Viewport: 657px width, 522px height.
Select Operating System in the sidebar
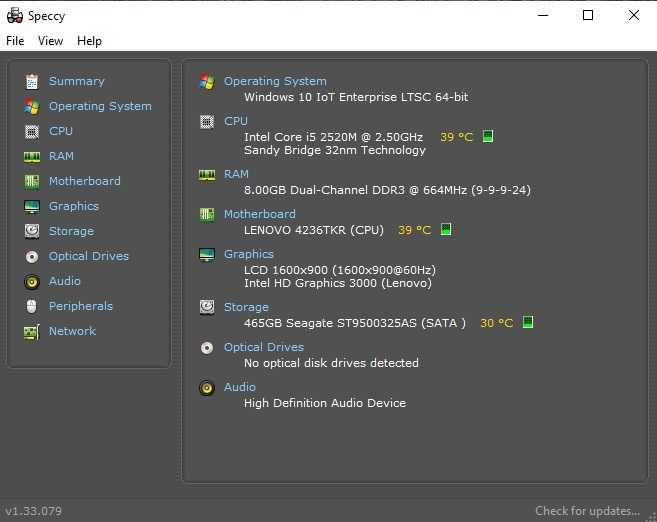(x=100, y=106)
